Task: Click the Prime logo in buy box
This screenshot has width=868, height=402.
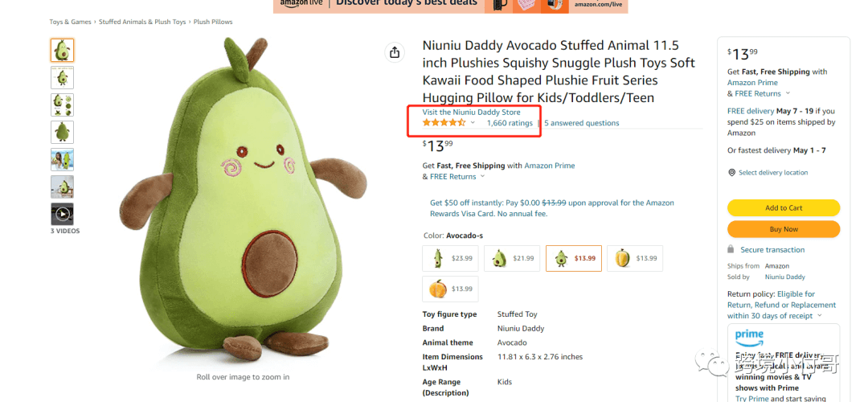Action: click(749, 335)
